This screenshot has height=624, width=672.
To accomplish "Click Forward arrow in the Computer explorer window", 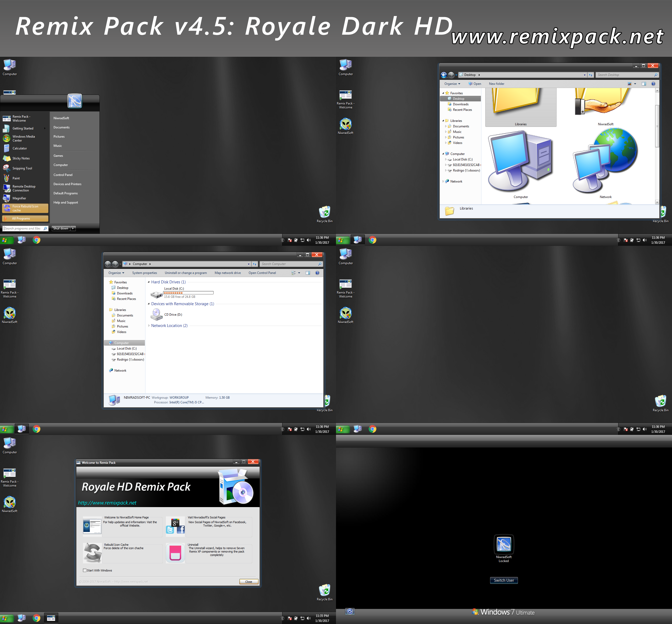I will 115,264.
